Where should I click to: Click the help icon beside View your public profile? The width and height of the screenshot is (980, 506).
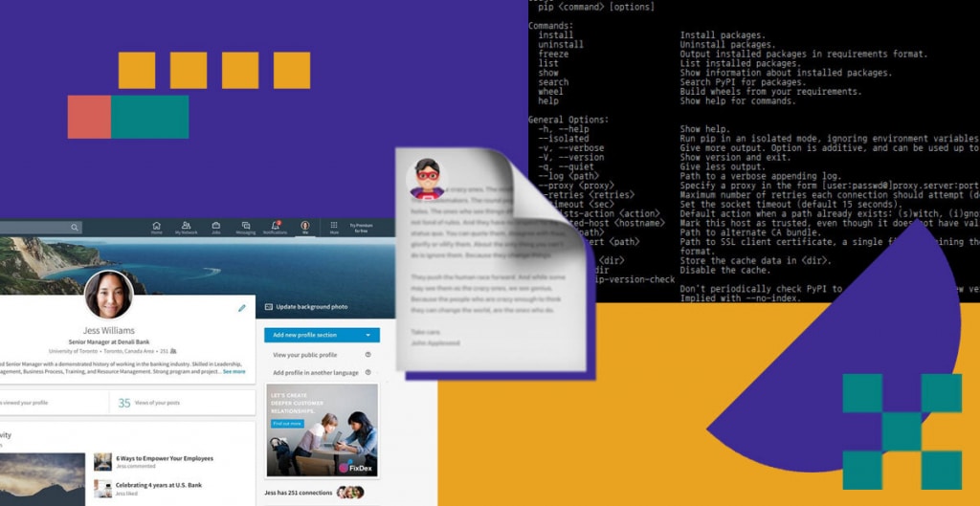(x=368, y=354)
